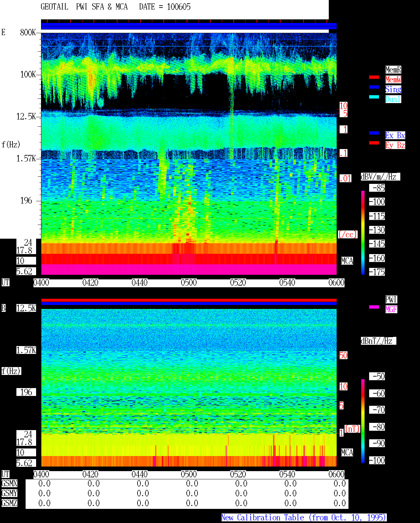Click the magenta MGF legend swatch
Viewport: 420px width, 523px height.
point(374,307)
